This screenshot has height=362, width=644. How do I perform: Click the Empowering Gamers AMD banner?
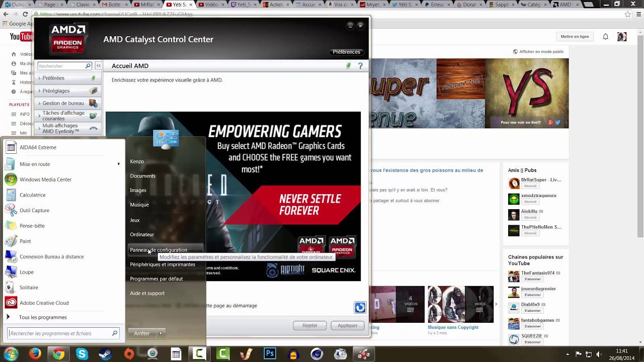tap(233, 196)
